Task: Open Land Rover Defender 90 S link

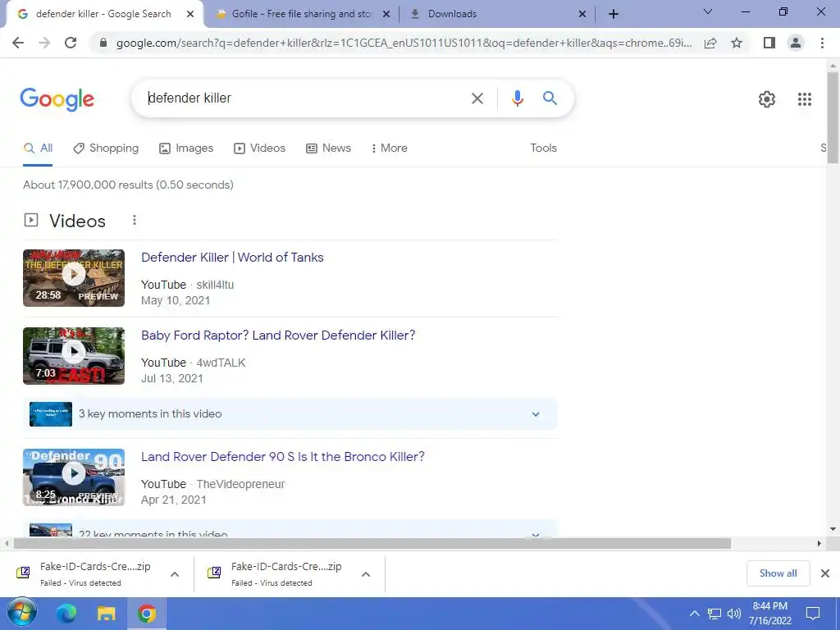Action: [283, 457]
